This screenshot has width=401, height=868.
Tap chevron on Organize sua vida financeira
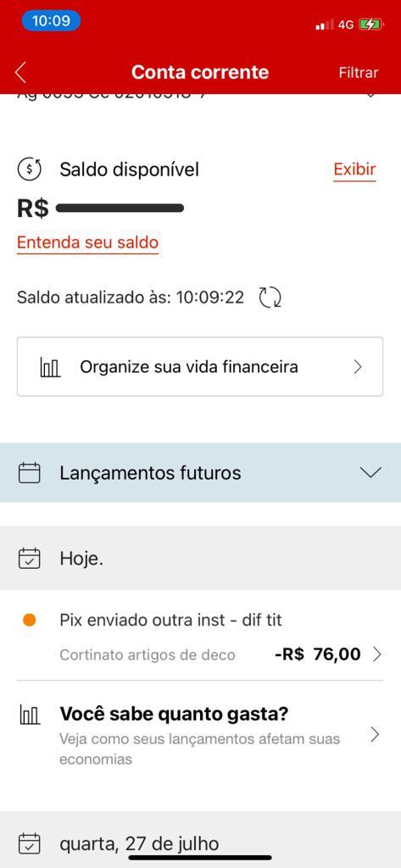coord(358,367)
